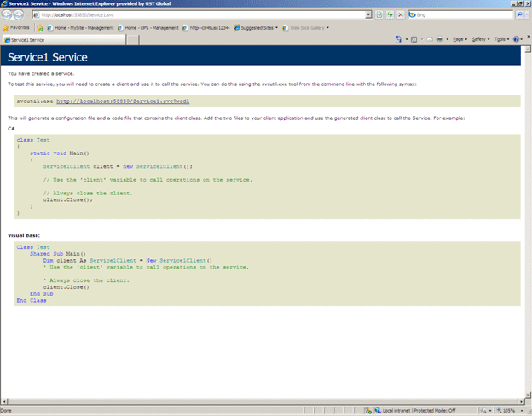Click the privacy report icon in status bar

pos(483,411)
